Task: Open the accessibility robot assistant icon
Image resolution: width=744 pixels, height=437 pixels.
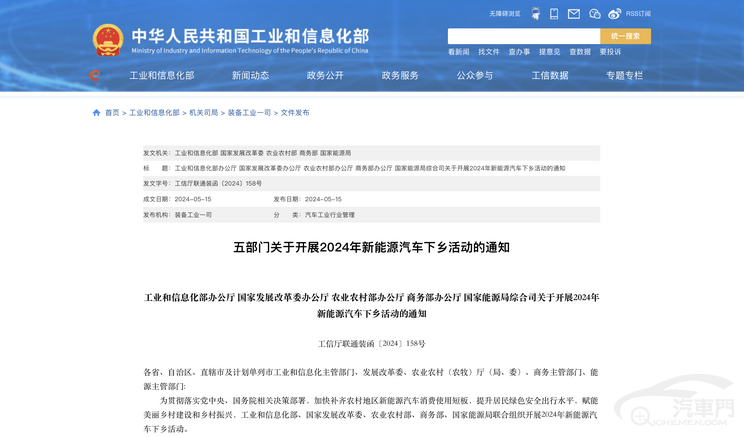Action: pyautogui.click(x=536, y=14)
